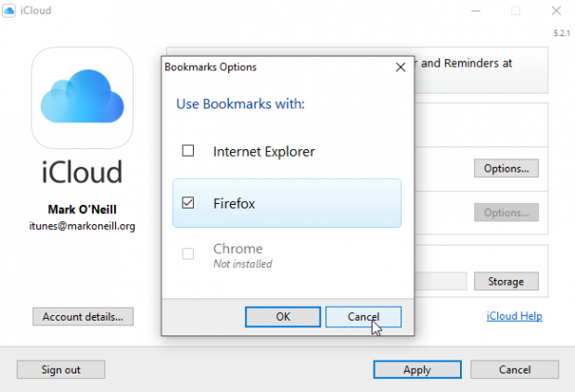The image size is (575, 392).
Task: Uncheck the Firefox bookmarks checkbox
Action: pyautogui.click(x=188, y=203)
